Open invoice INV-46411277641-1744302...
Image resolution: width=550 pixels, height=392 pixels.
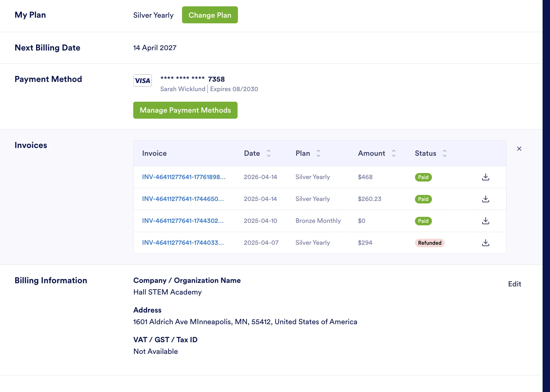point(183,221)
